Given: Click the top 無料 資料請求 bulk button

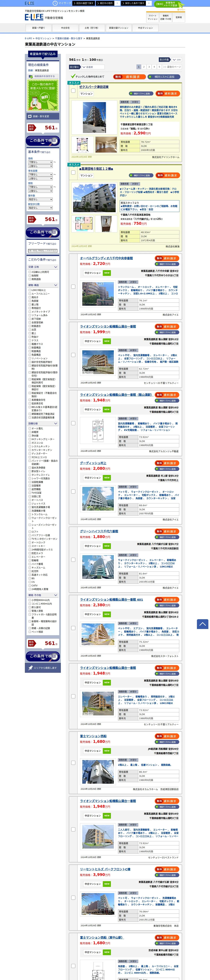Looking at the screenshot, I should pos(129,76).
